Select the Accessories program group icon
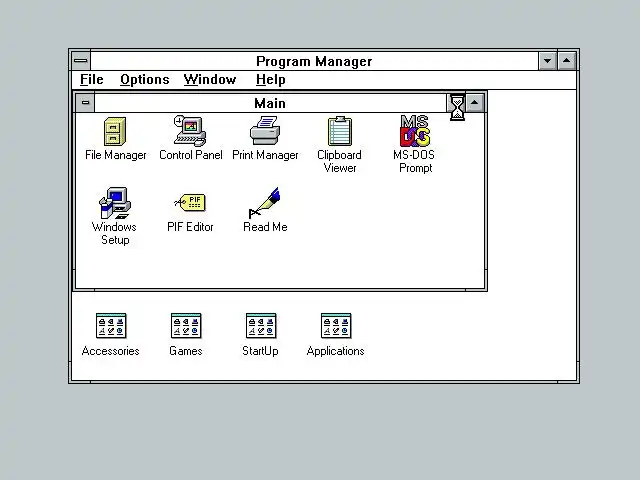Viewport: 640px width, 480px height. pyautogui.click(x=111, y=326)
